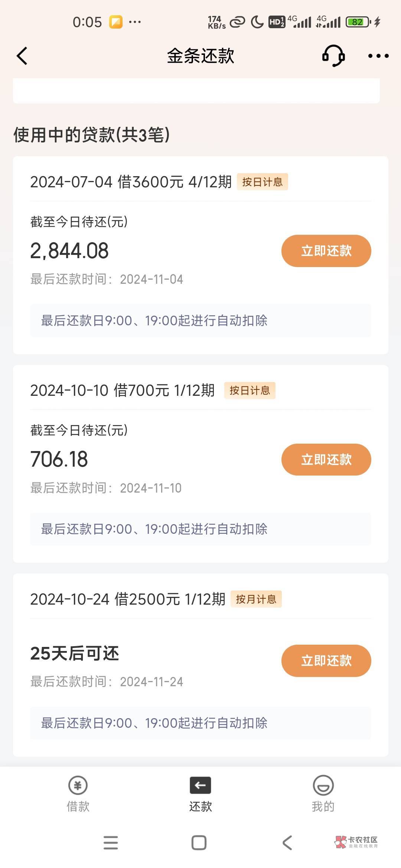401x868 pixels.
Task: Open the 2024-07-04 借3600元 loan details
Action: 131,182
